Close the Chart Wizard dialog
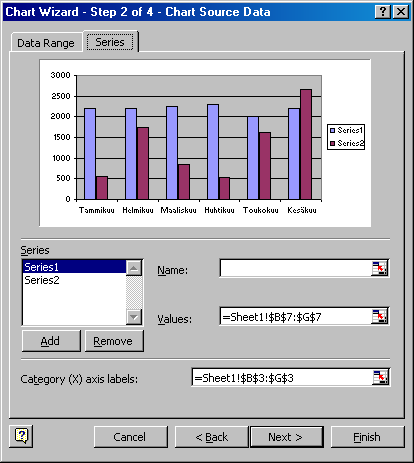Image resolution: width=414 pixels, height=463 pixels. (x=401, y=12)
